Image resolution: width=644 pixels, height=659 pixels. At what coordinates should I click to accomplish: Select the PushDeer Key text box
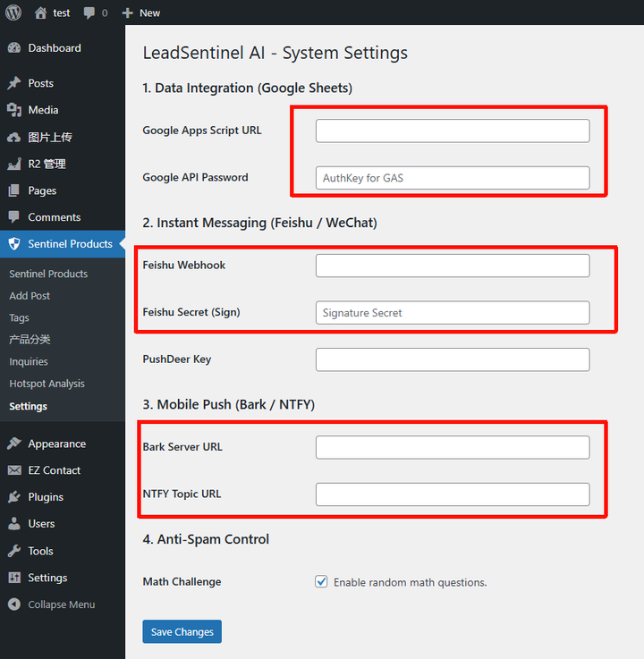pyautogui.click(x=453, y=359)
